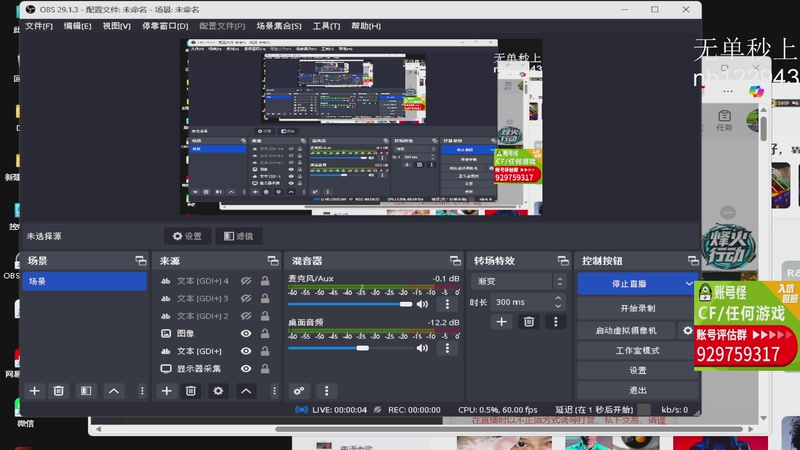Click 任务 icon in browser window
Viewport: 800px width, 450px height.
(x=724, y=121)
